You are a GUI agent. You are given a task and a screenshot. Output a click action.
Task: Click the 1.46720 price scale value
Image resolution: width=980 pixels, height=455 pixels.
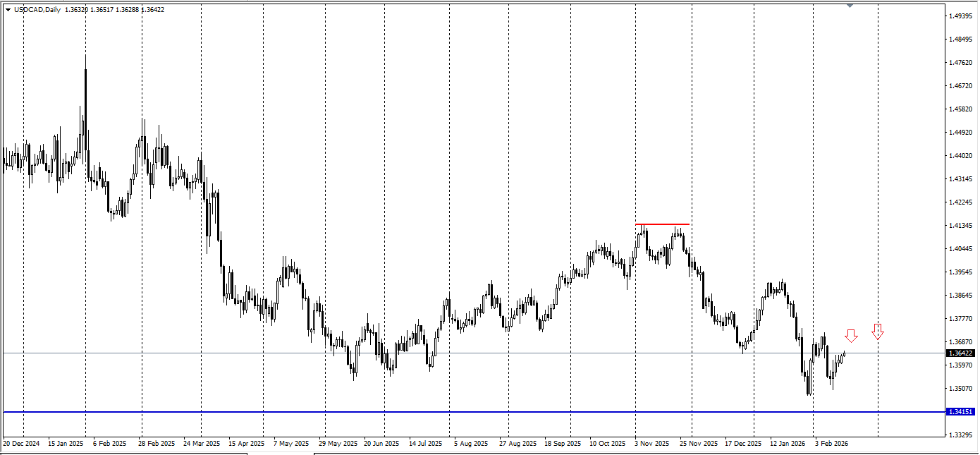tap(962, 86)
